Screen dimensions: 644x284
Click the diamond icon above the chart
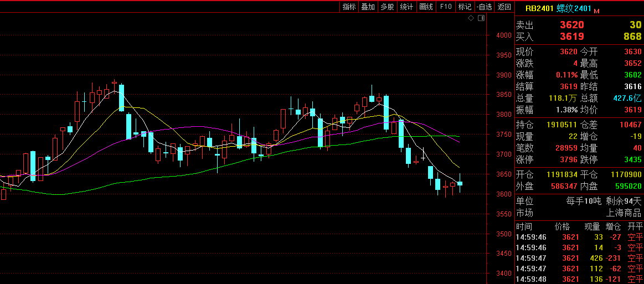(x=471, y=18)
